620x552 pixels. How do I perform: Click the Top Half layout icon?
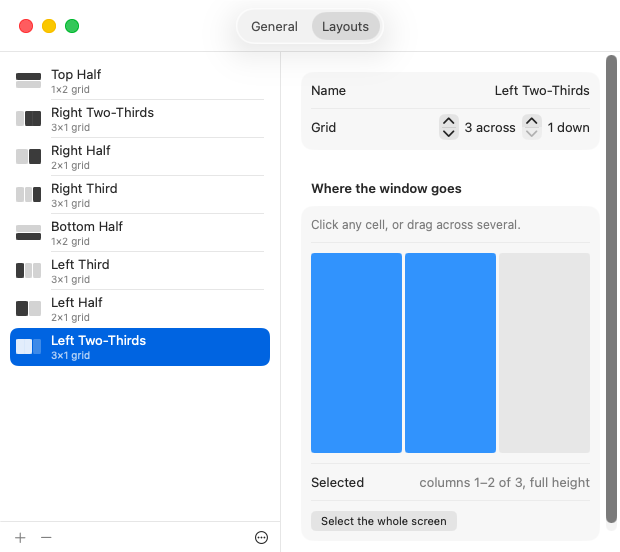[x=28, y=81]
